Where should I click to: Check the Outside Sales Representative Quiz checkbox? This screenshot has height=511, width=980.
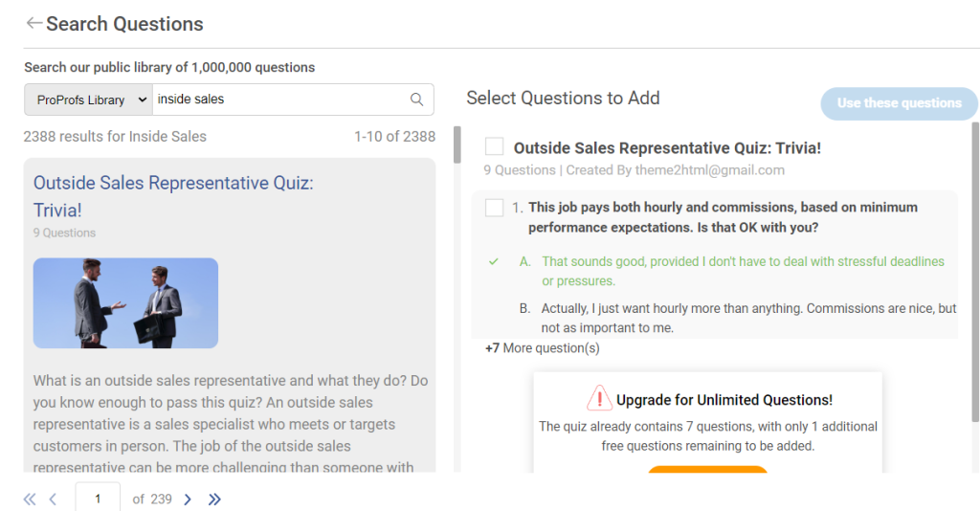[x=494, y=146]
